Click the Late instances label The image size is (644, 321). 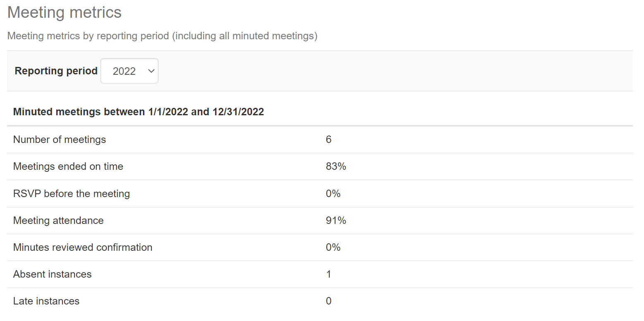point(46,301)
